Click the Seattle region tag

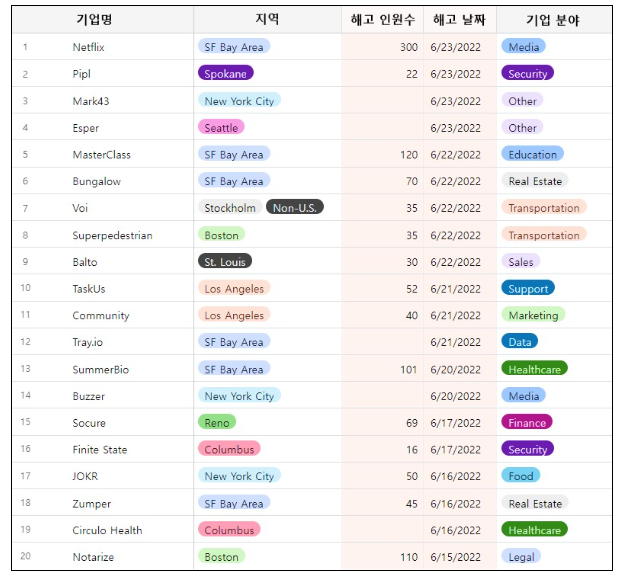pos(221,127)
